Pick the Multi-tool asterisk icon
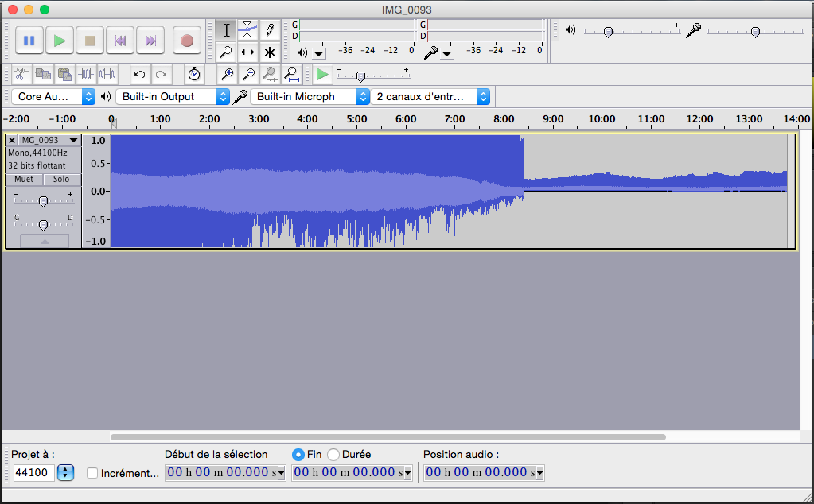Viewport: 814px width, 504px height. tap(270, 52)
